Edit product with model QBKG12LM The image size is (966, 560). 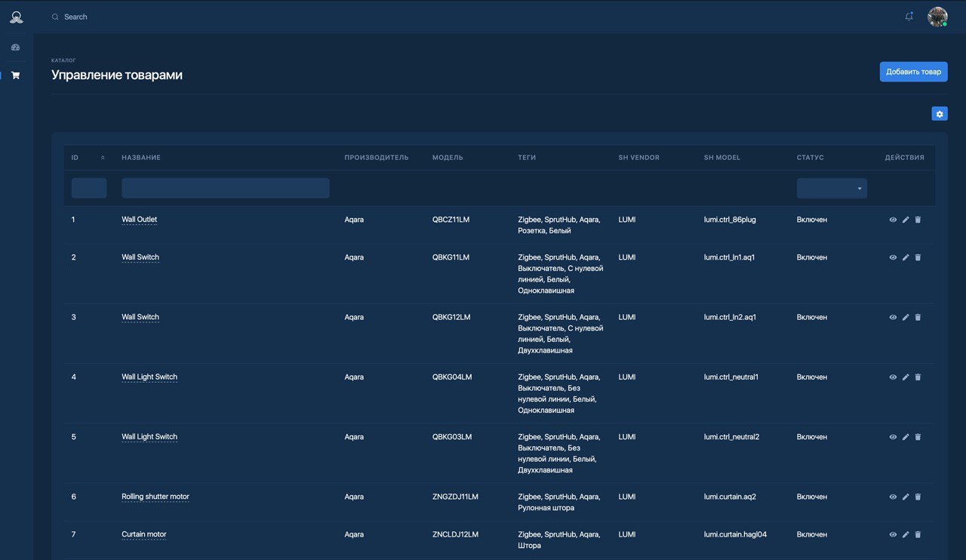pyautogui.click(x=906, y=317)
